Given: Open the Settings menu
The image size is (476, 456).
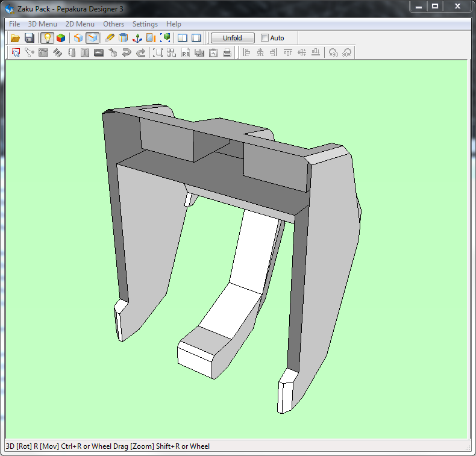Looking at the screenshot, I should pyautogui.click(x=145, y=24).
